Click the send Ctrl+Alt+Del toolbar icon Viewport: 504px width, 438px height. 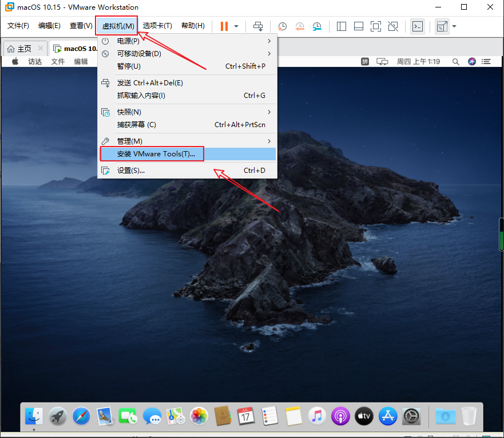coord(258,26)
